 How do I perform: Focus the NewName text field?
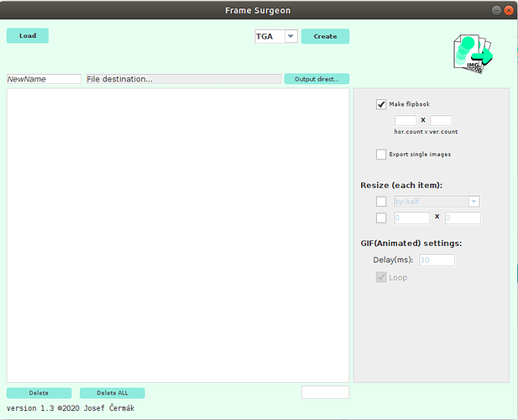coord(44,79)
